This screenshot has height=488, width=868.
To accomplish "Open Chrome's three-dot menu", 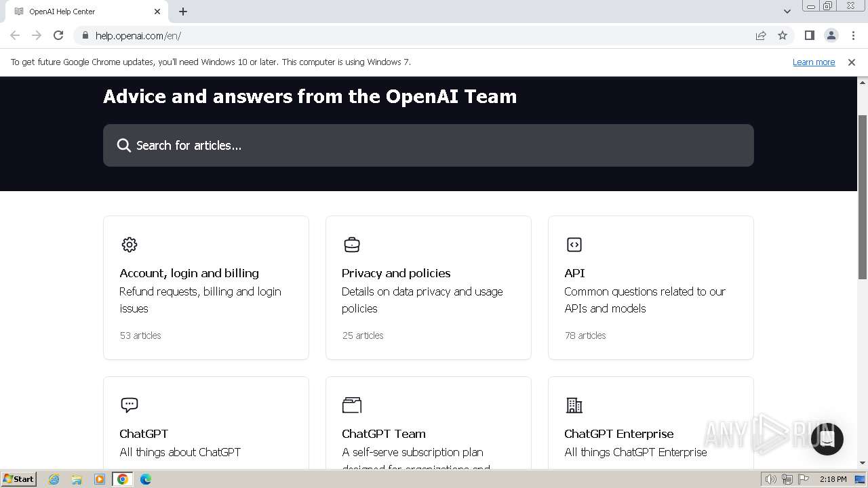I will (853, 36).
